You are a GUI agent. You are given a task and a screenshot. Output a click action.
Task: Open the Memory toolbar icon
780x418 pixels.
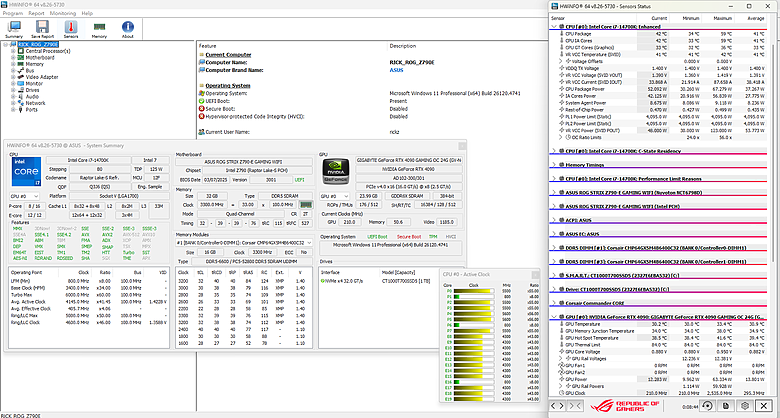pyautogui.click(x=99, y=29)
